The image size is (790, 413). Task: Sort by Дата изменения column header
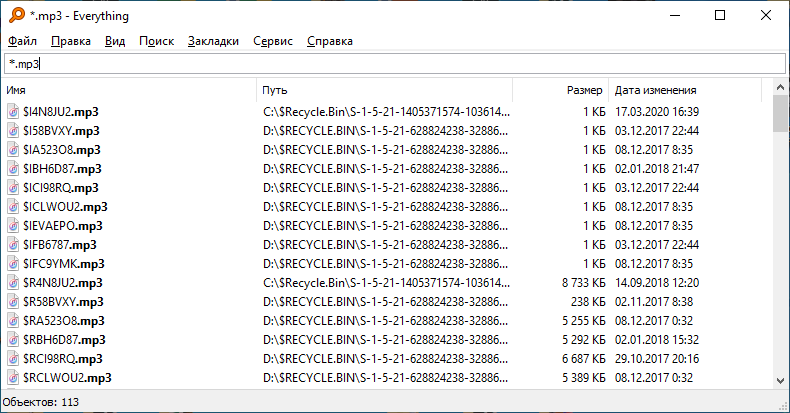[x=685, y=90]
